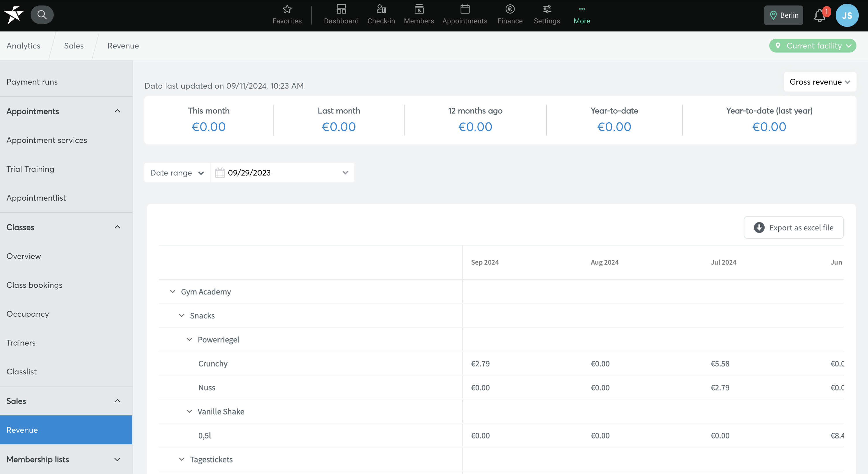Open Gross revenue dropdown

point(820,82)
